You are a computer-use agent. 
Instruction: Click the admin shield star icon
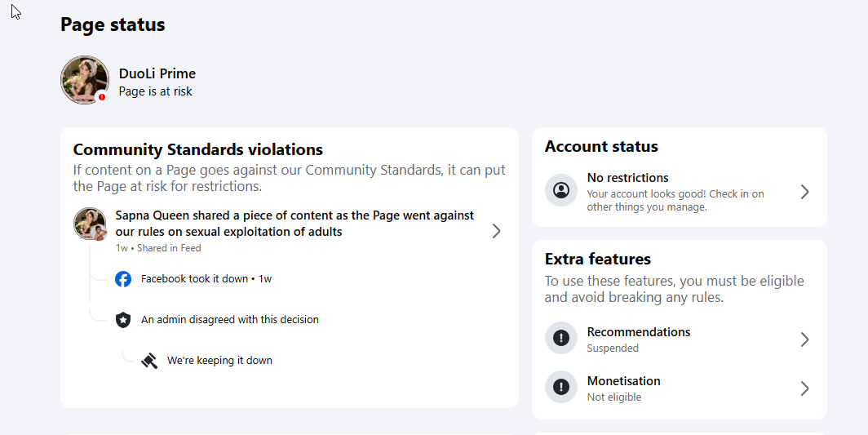coord(123,320)
